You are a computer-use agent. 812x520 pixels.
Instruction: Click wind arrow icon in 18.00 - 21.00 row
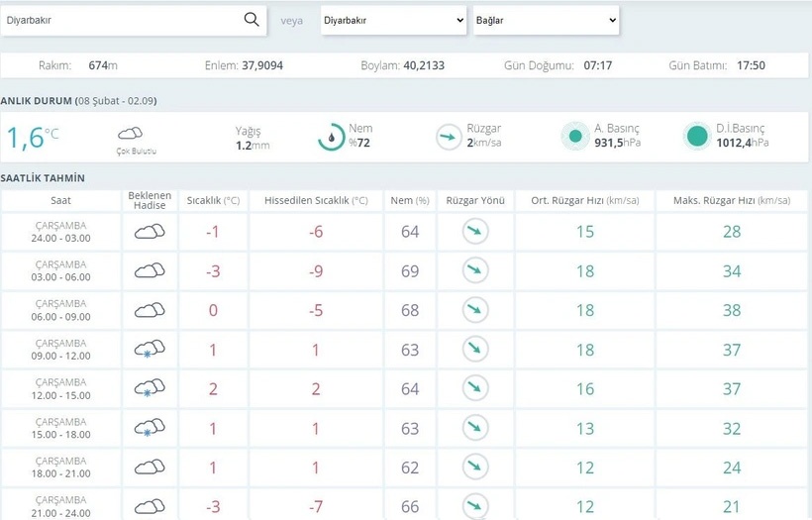pos(475,468)
